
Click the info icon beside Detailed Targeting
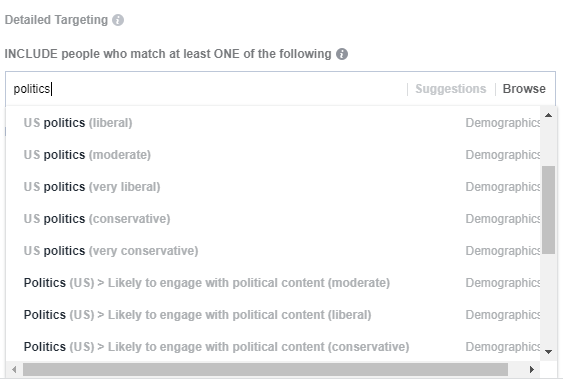118,20
